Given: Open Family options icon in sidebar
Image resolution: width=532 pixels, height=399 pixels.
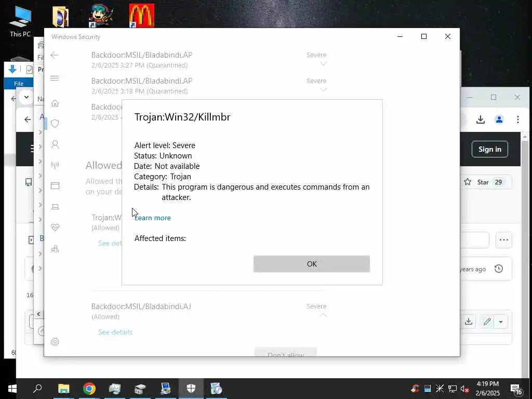Looking at the screenshot, I should [x=55, y=249].
